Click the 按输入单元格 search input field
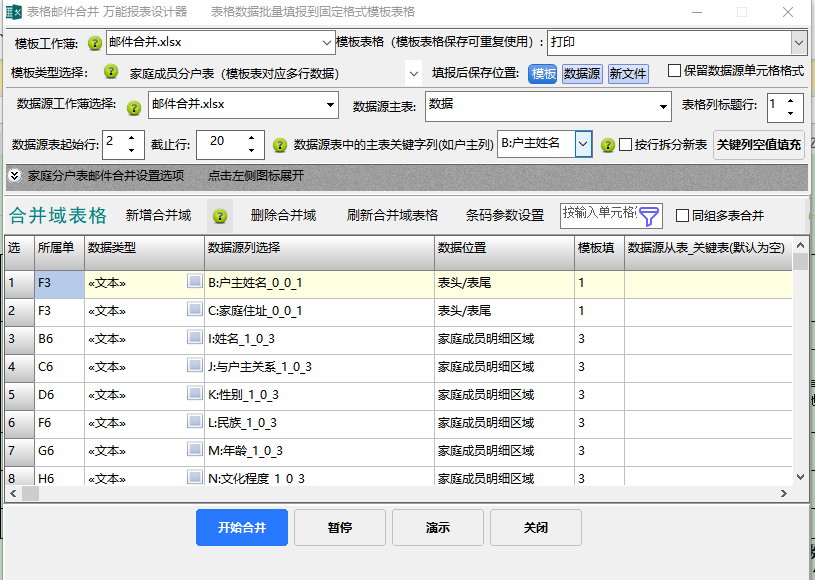This screenshot has height=580, width=815. pos(598,214)
